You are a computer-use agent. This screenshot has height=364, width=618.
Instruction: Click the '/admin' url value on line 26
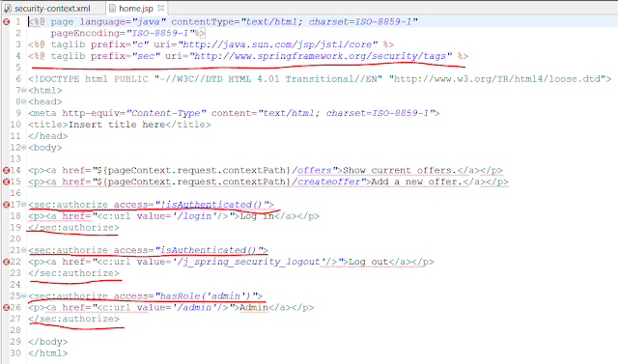point(194,307)
